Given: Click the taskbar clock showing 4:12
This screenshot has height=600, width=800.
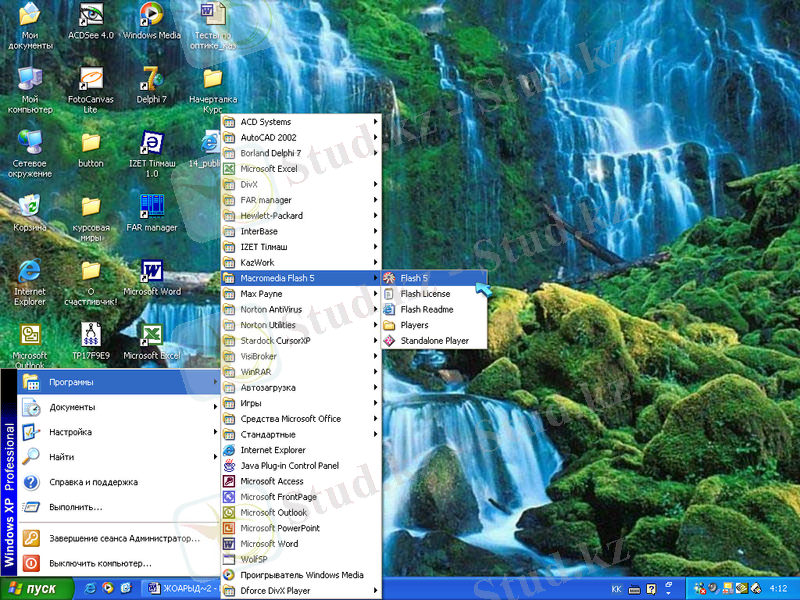Looking at the screenshot, I should click(778, 589).
